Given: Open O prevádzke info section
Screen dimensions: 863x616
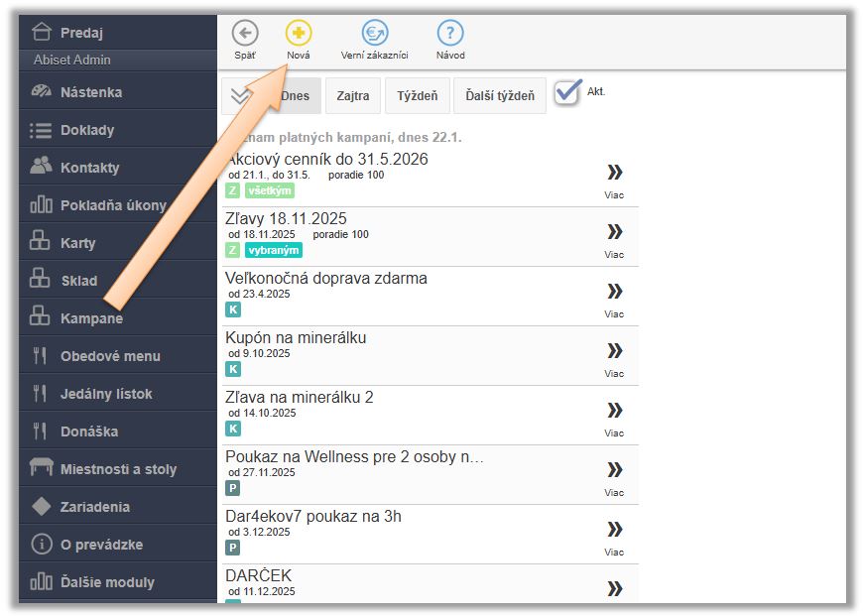Looking at the screenshot, I should point(101,545).
